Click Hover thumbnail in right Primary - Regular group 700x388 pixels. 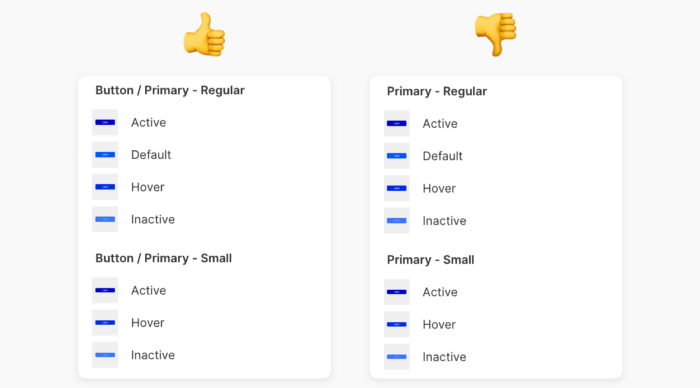coord(396,188)
